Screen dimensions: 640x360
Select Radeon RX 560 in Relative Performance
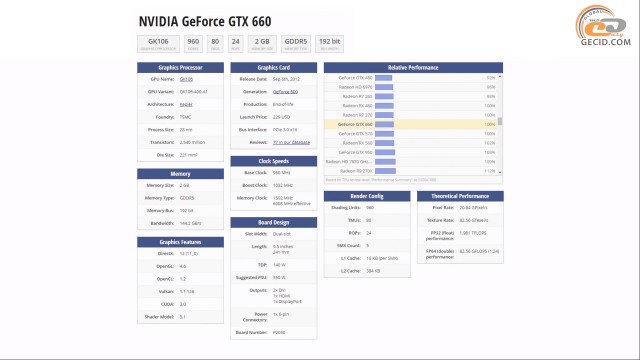(x=358, y=143)
